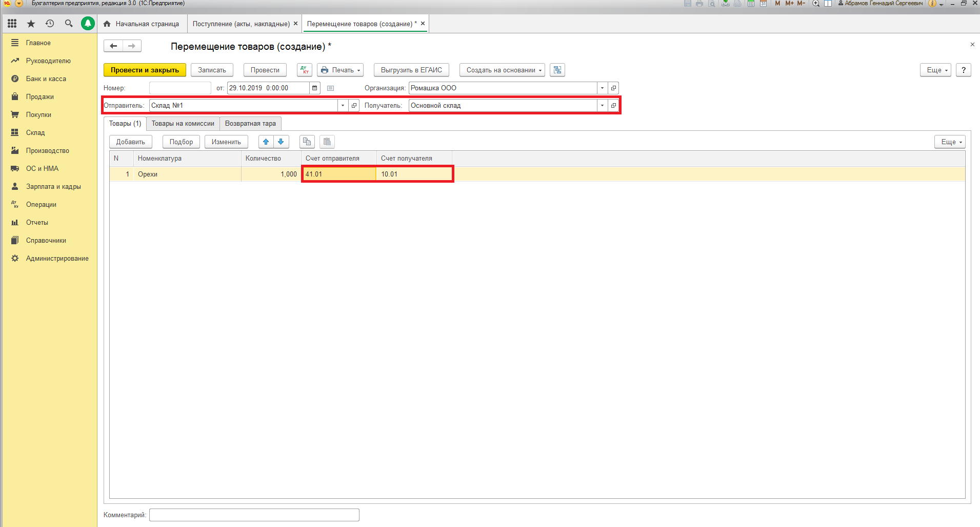This screenshot has height=527, width=980.
Task: Open Поступление (акты, накладные) tab
Action: pos(241,24)
